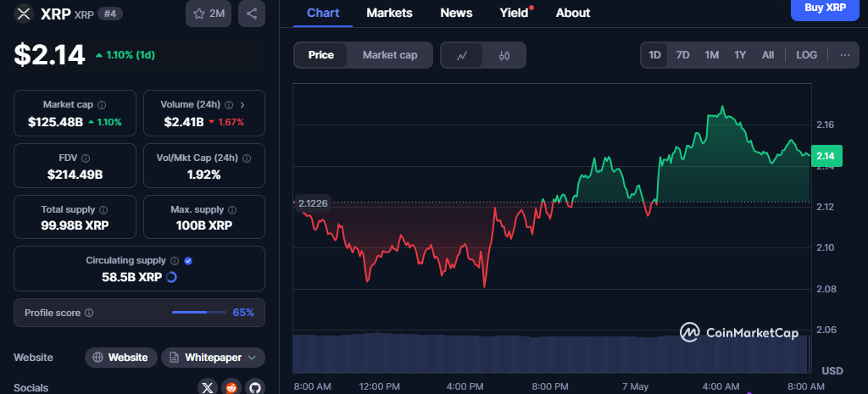This screenshot has width=868, height=394.
Task: Click the USD currency label on chart
Action: 832,370
